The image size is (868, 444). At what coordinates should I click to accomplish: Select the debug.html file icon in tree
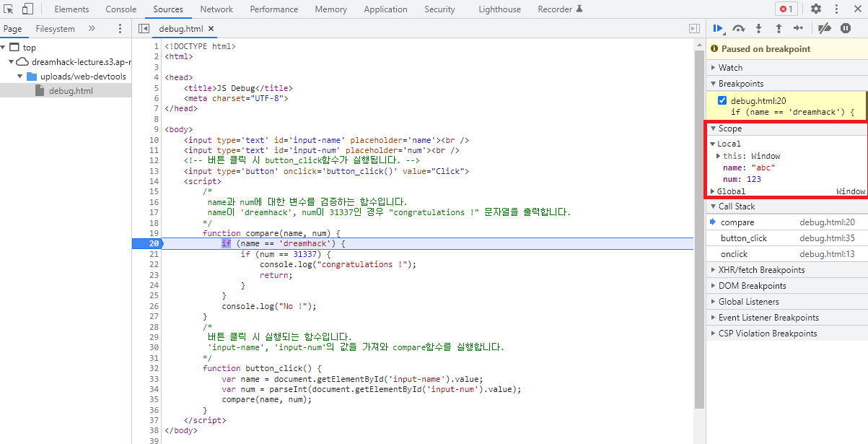pyautogui.click(x=40, y=91)
